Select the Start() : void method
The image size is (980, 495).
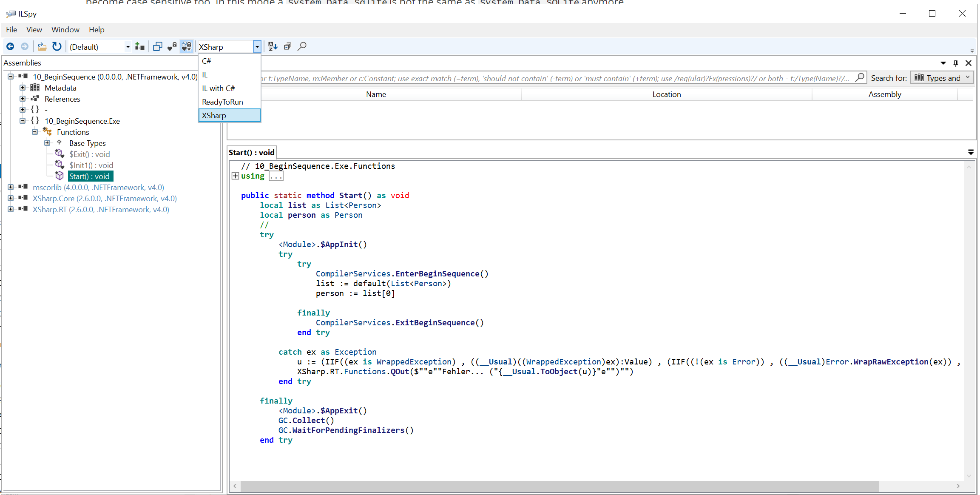(x=90, y=176)
